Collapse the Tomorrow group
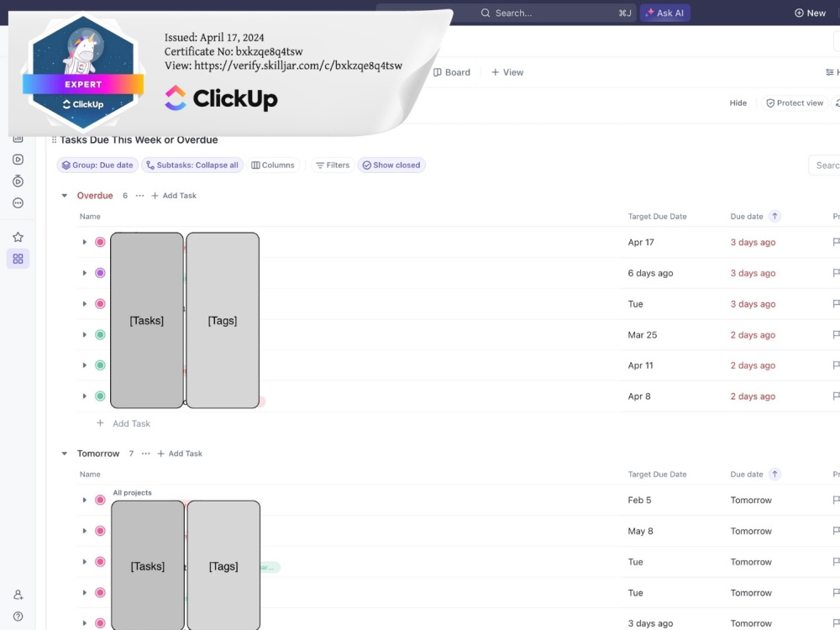The image size is (840, 630). coord(65,453)
